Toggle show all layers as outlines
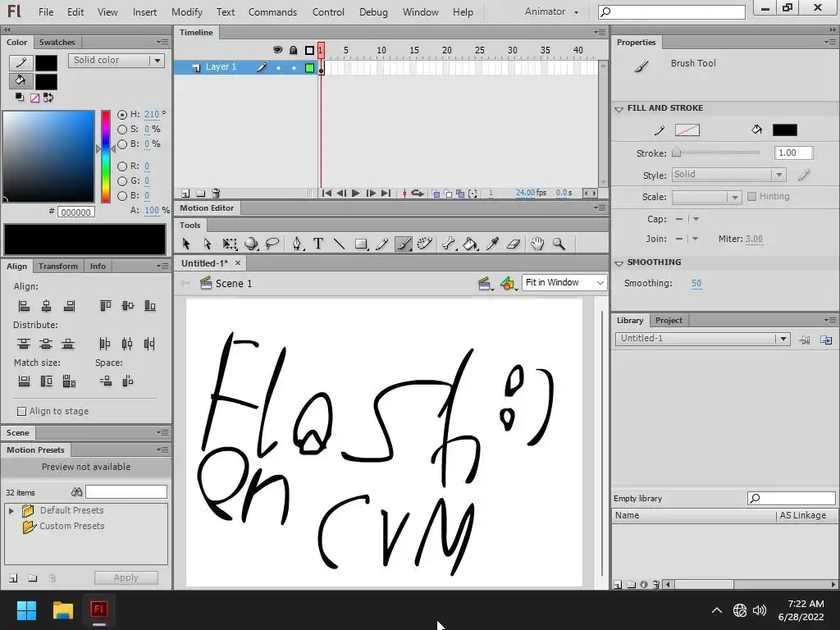840x630 pixels. coord(309,50)
